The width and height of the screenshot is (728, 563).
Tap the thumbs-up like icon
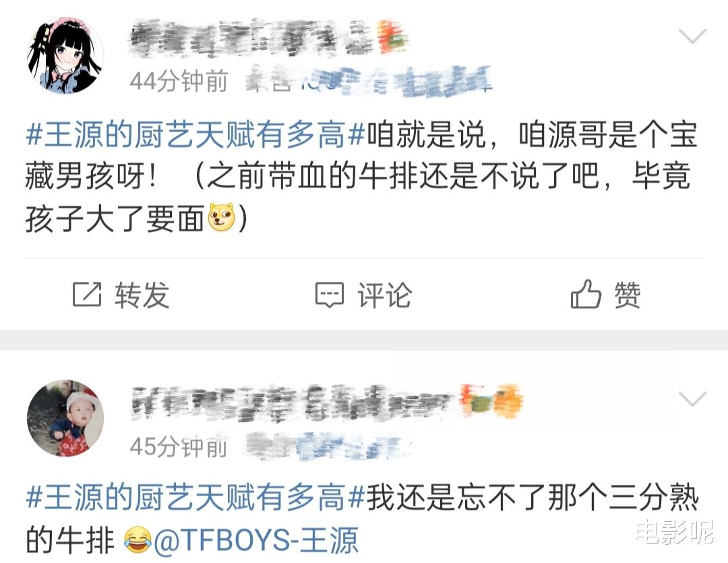click(586, 293)
